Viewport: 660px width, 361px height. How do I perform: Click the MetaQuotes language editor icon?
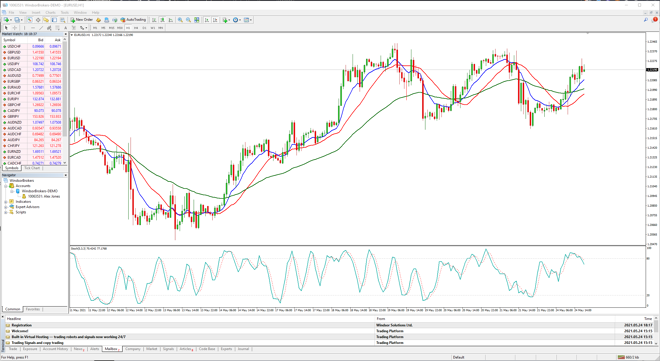click(98, 20)
